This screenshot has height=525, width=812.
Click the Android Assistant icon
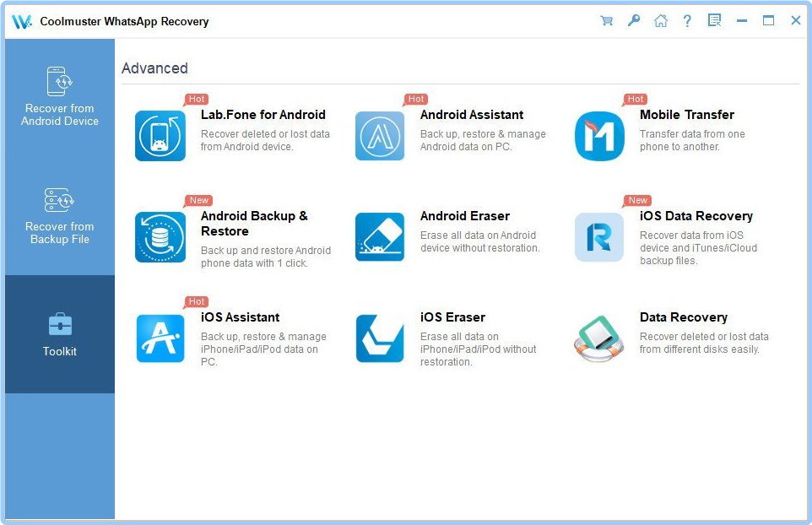pos(380,136)
